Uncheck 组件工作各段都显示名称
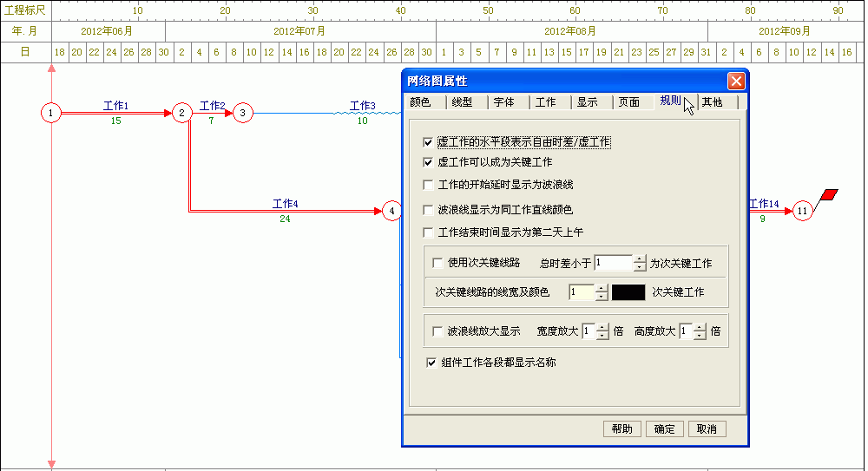868x471 pixels. tap(431, 363)
